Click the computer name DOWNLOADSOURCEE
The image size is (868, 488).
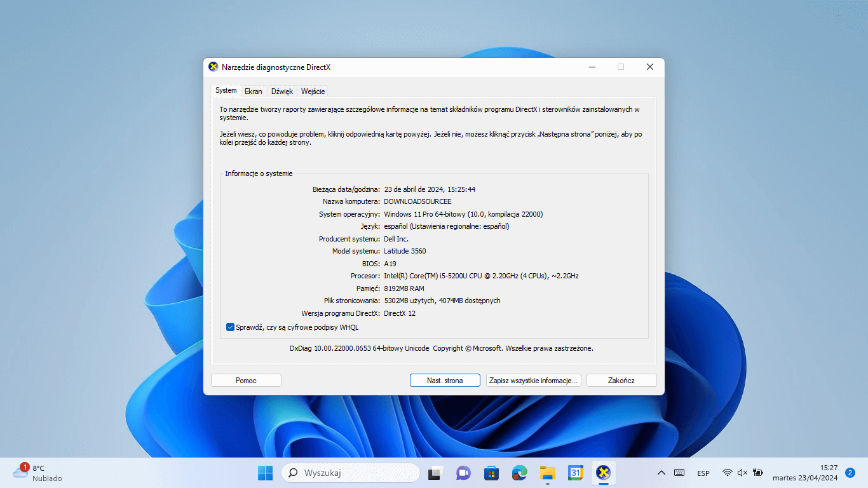418,201
